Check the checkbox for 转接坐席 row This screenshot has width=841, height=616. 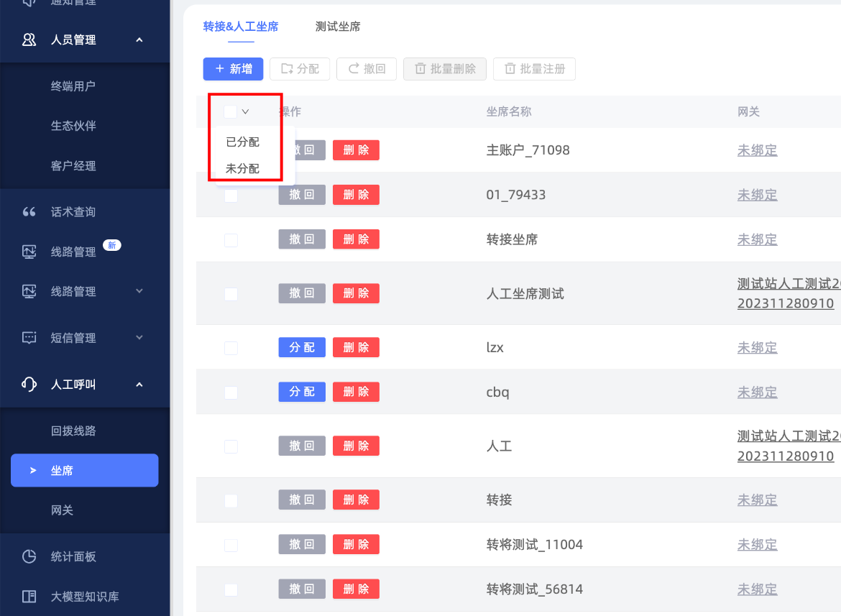231,240
